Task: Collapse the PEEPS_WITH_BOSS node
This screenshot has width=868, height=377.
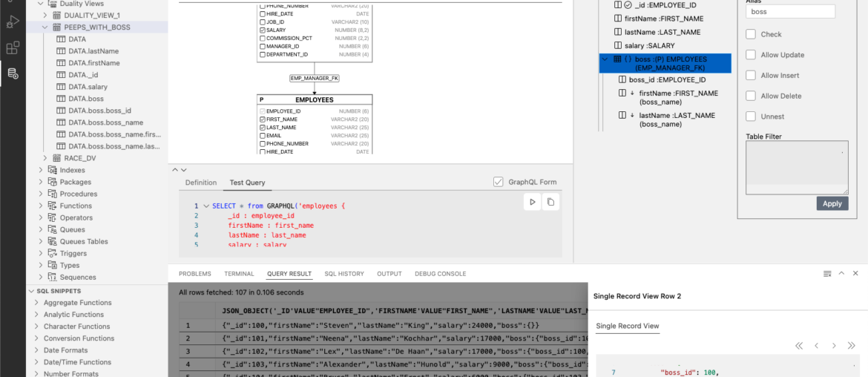Action: click(45, 27)
